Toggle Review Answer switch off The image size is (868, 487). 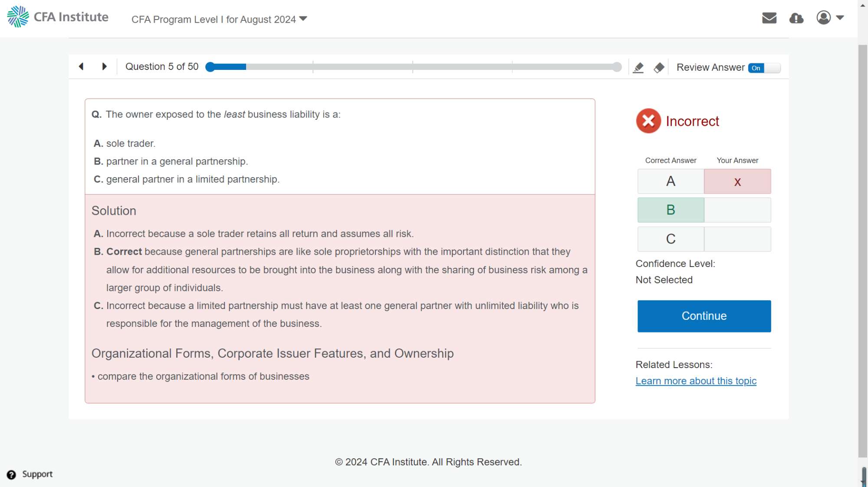(x=764, y=68)
